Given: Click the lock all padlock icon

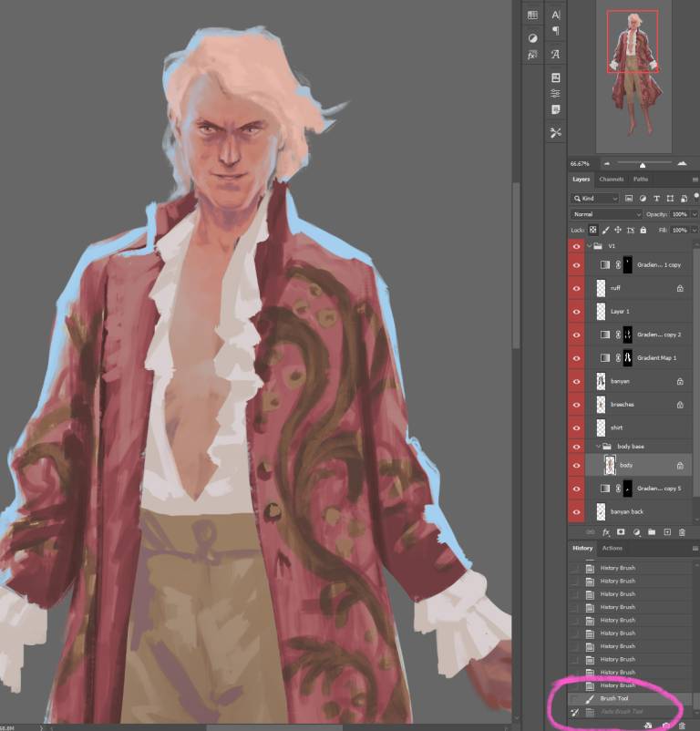Looking at the screenshot, I should pos(643,231).
